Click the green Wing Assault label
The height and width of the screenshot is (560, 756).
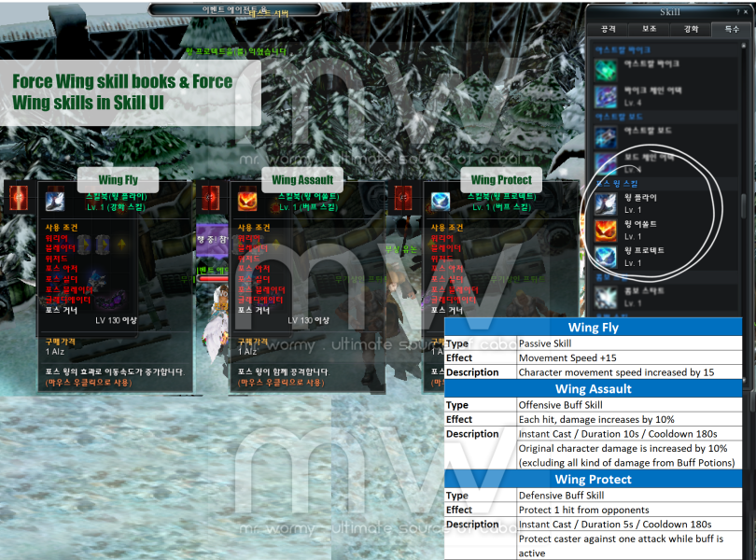pos(302,179)
